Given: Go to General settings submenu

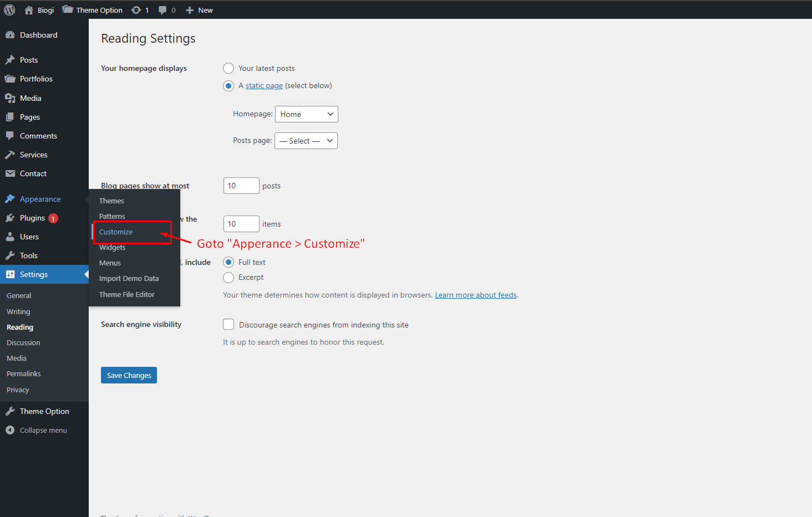Looking at the screenshot, I should point(19,295).
